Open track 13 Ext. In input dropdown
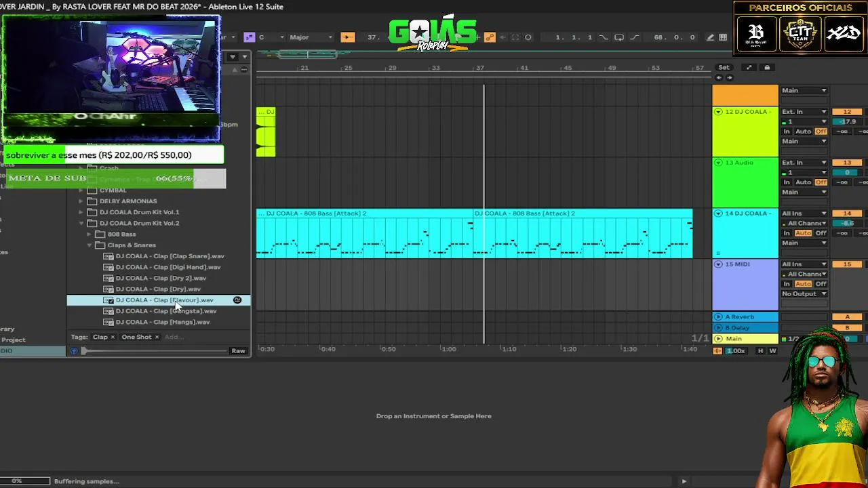This screenshot has width=868, height=488. click(804, 163)
